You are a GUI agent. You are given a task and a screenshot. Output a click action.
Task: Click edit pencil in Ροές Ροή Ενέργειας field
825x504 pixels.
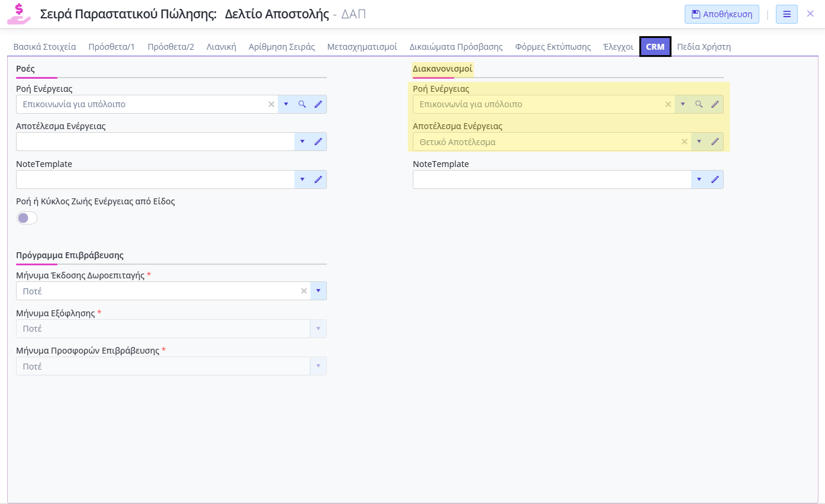point(318,104)
